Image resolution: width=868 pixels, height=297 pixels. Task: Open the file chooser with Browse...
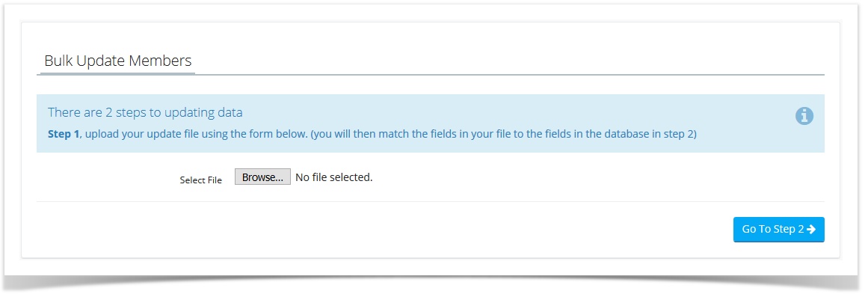(262, 177)
